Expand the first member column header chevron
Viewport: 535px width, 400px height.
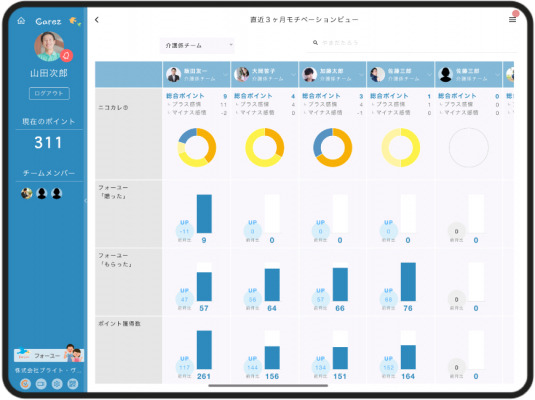coord(225,74)
